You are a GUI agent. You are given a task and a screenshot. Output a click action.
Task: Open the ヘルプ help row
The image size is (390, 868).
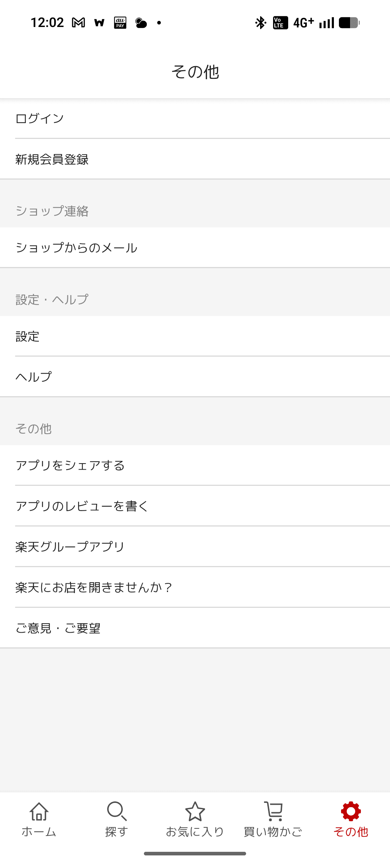coord(195,377)
